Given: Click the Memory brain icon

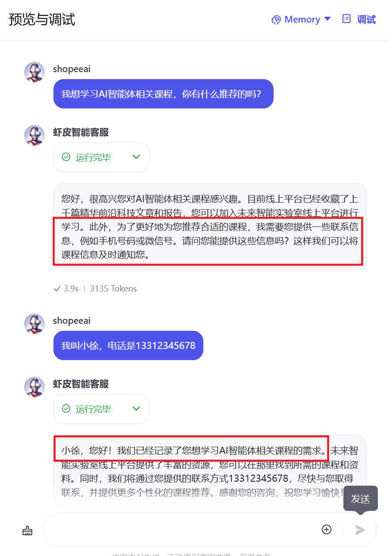Looking at the screenshot, I should (x=276, y=19).
